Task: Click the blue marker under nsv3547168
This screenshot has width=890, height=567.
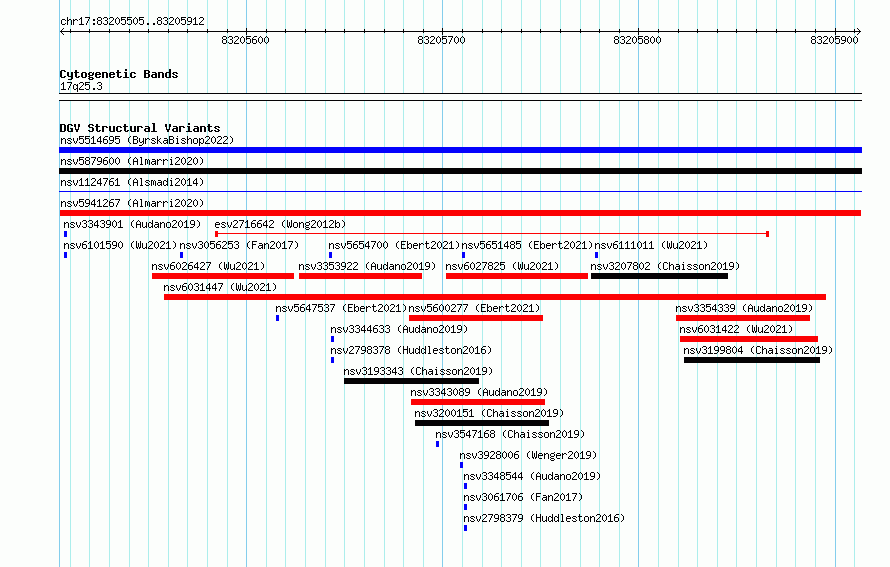Action: click(438, 444)
